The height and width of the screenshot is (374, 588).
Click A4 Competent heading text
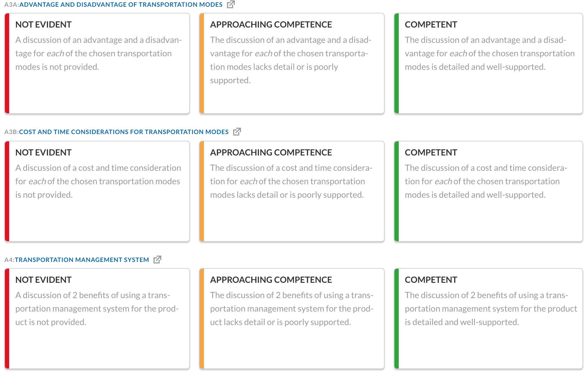coord(431,280)
